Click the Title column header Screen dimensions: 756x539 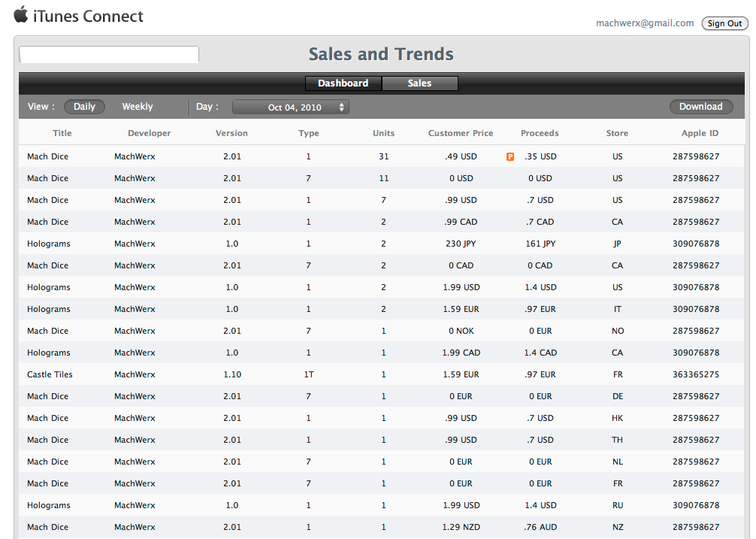(62, 133)
